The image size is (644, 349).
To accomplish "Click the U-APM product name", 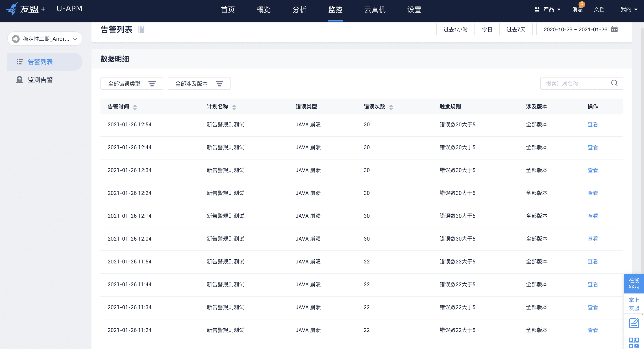I will (x=70, y=9).
